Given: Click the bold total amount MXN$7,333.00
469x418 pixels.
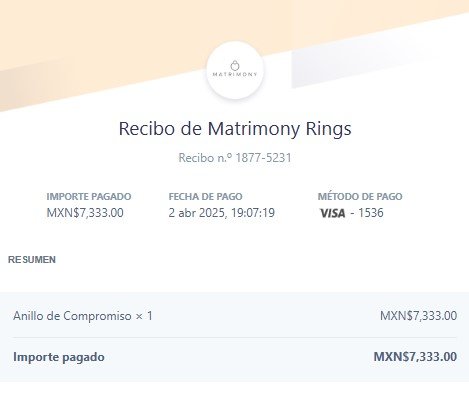Looking at the screenshot, I should (x=415, y=357).
